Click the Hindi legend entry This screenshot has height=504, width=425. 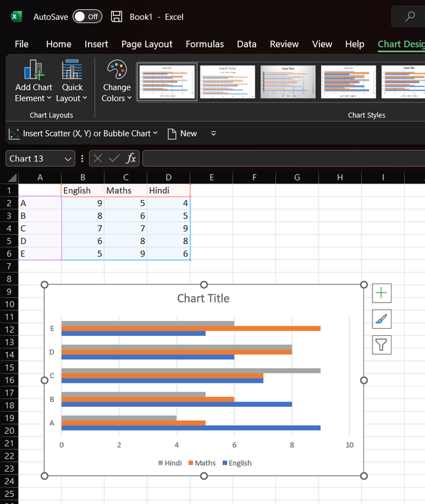coord(170,463)
